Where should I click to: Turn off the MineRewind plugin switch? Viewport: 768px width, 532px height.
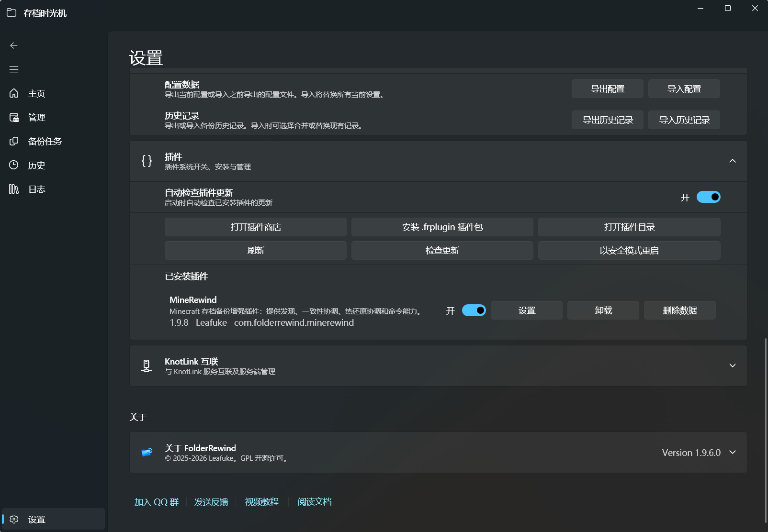(474, 310)
